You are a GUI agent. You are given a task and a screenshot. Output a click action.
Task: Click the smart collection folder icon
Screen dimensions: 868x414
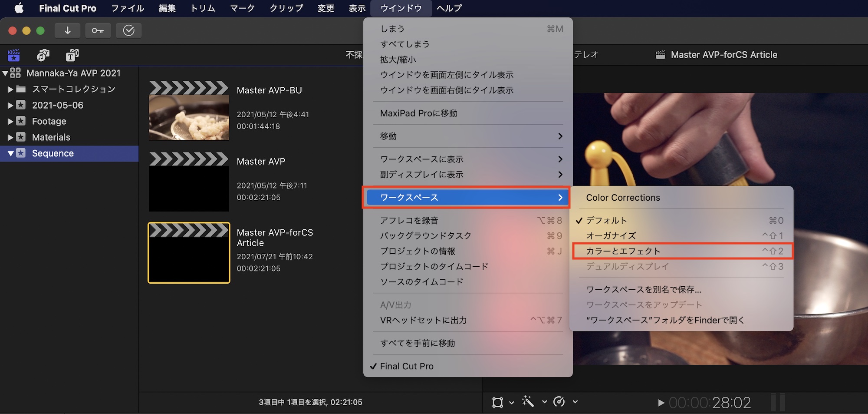tap(21, 89)
